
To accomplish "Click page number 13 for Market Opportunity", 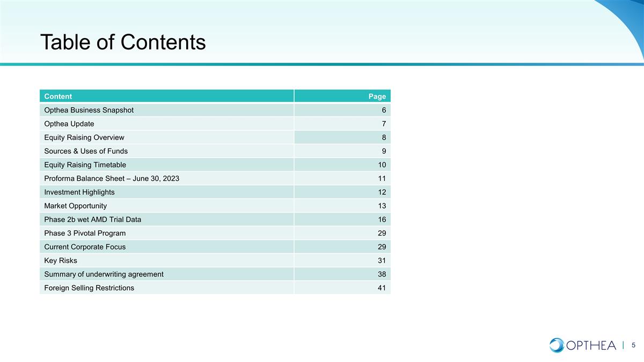I will [381, 206].
